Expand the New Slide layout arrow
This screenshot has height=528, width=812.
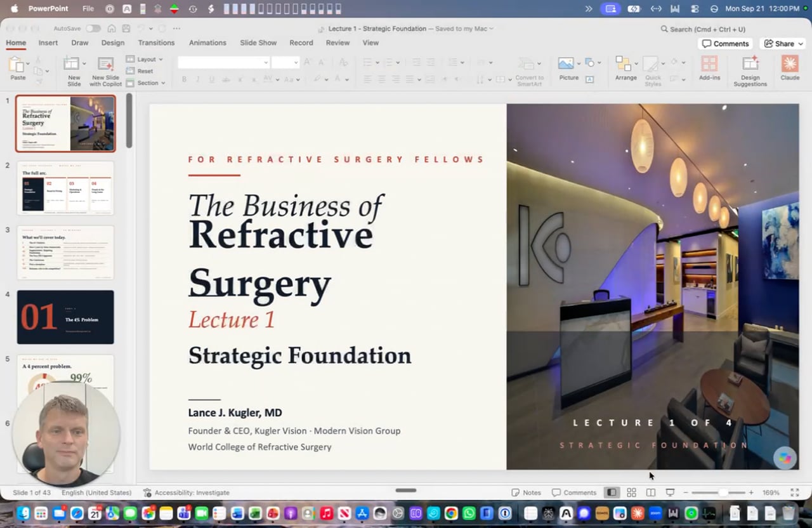[84, 63]
